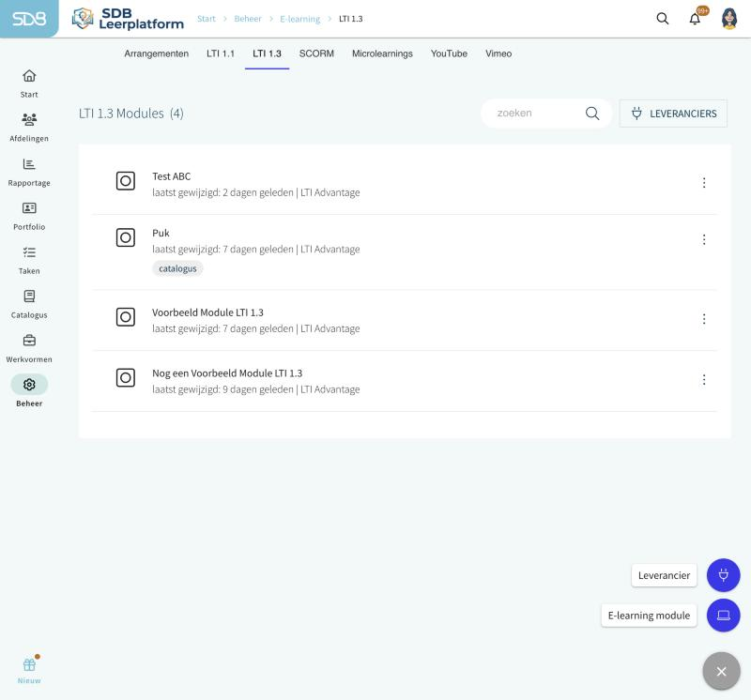
Task: Open the notifications bell
Action: point(695,19)
